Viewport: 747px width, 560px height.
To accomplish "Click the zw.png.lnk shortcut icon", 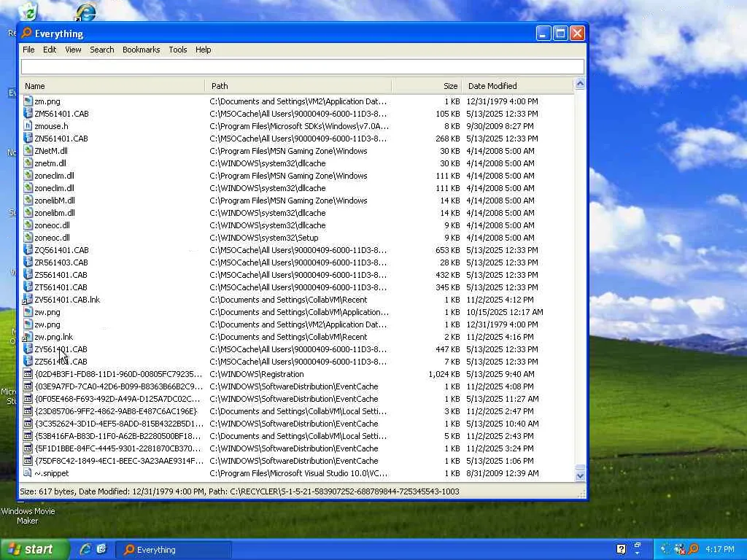I will (x=28, y=337).
